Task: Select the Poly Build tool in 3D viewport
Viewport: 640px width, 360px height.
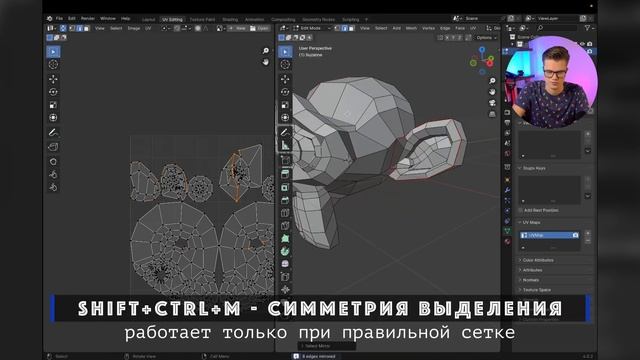Action: tap(285, 238)
